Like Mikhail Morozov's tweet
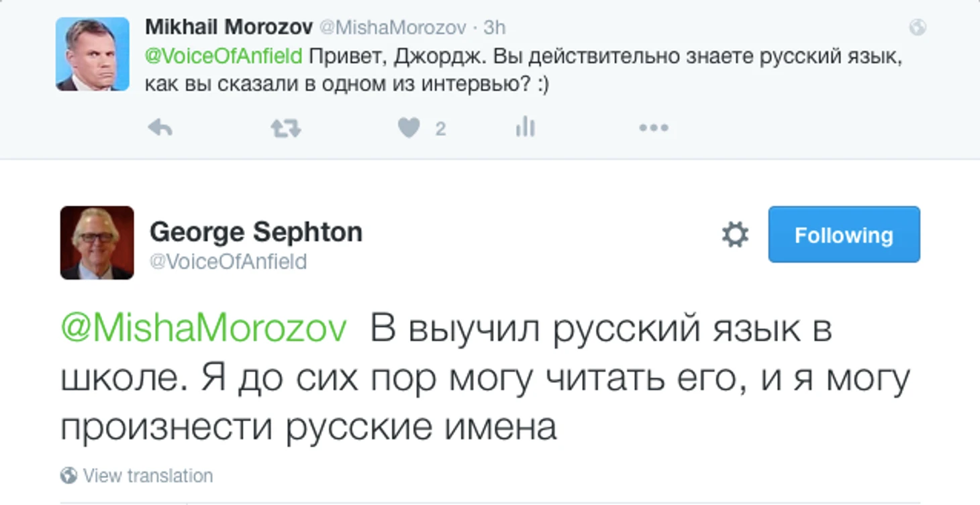Screen dimensions: 980x505 click(x=409, y=127)
